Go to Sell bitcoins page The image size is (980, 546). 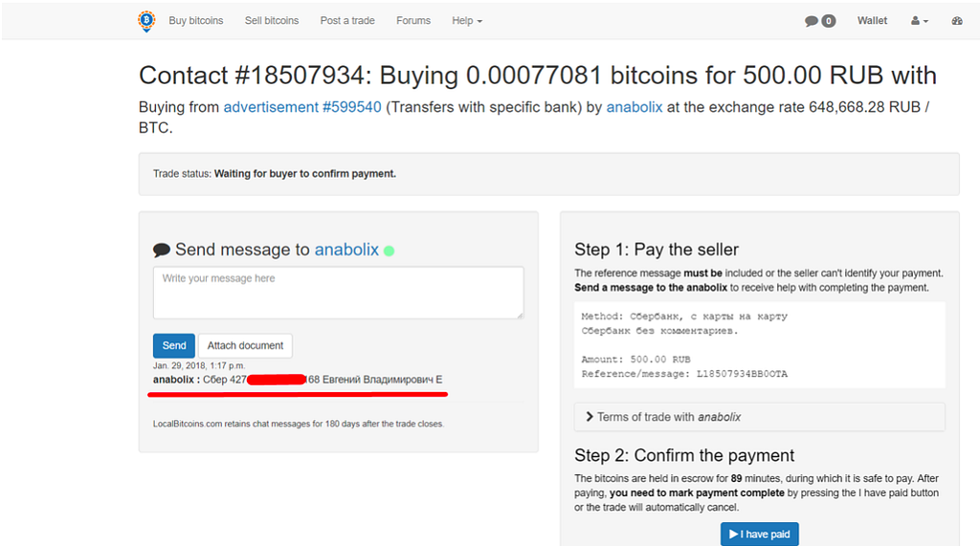click(272, 21)
